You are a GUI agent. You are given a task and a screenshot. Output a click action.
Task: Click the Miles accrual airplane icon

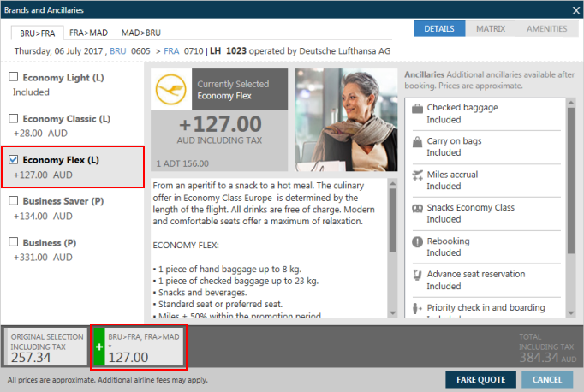416,175
